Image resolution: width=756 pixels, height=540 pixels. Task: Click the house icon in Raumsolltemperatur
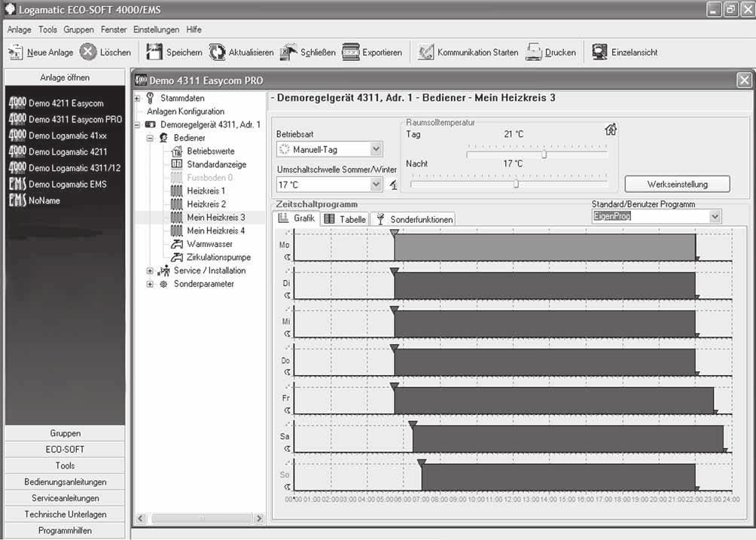(x=611, y=130)
